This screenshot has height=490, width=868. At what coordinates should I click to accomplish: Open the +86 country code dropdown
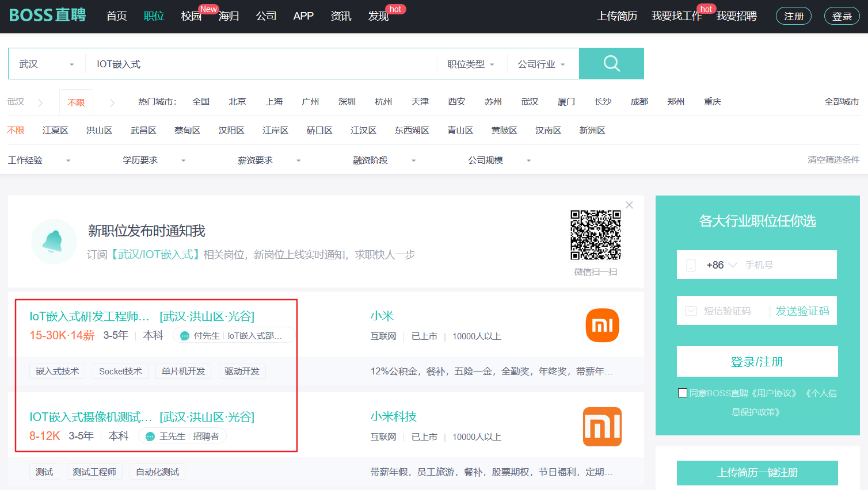(x=722, y=265)
